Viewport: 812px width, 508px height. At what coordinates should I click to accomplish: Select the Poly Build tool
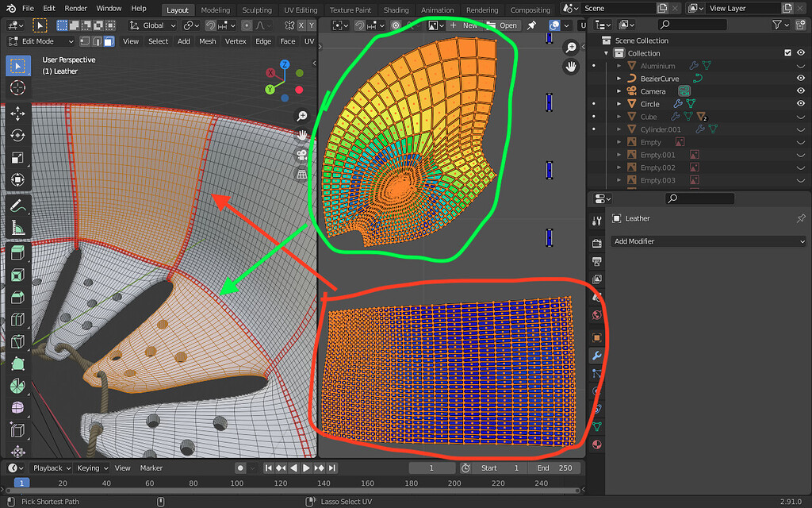pyautogui.click(x=18, y=364)
